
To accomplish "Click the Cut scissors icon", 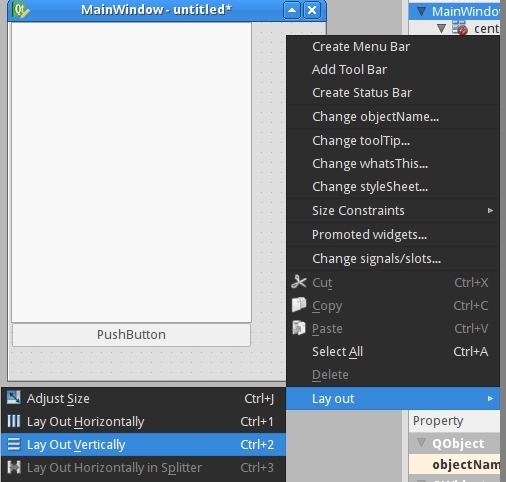I will pyautogui.click(x=299, y=282).
